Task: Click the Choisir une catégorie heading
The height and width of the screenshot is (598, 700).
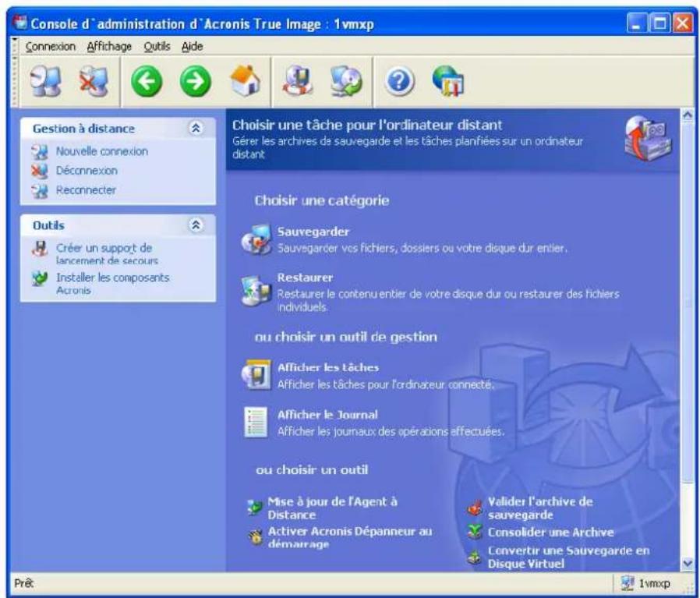Action: coord(321,200)
